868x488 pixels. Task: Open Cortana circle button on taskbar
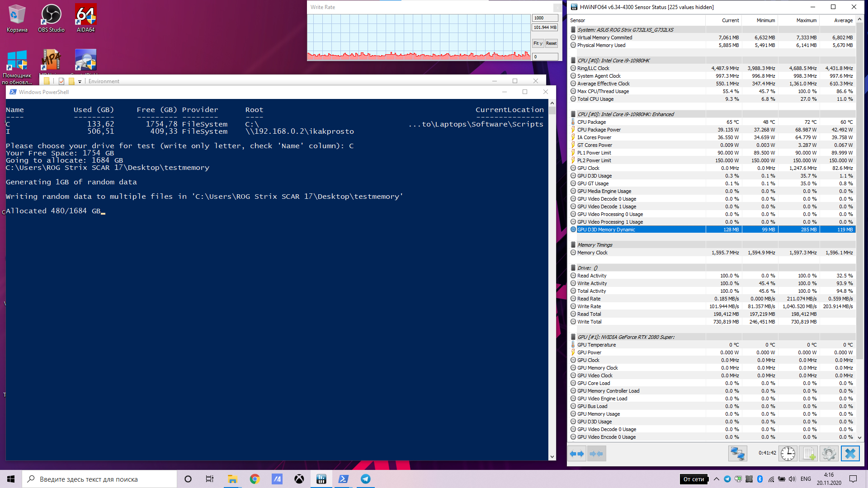point(188,479)
